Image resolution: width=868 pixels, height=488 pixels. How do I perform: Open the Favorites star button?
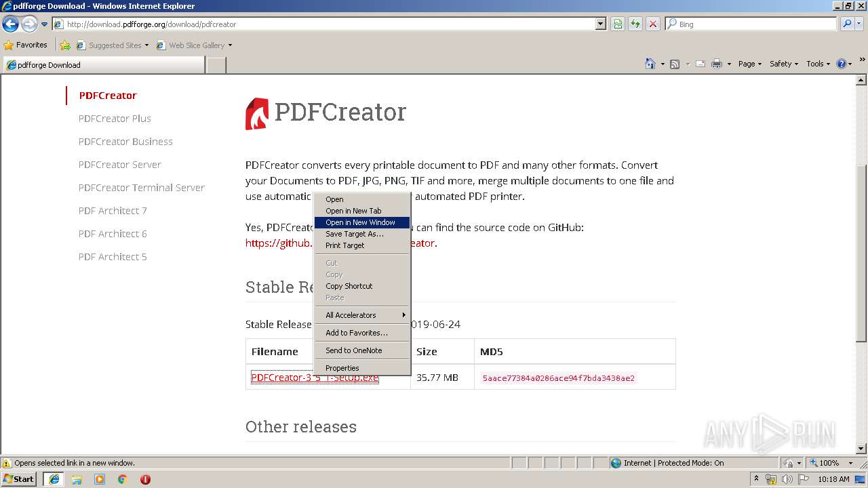click(26, 45)
